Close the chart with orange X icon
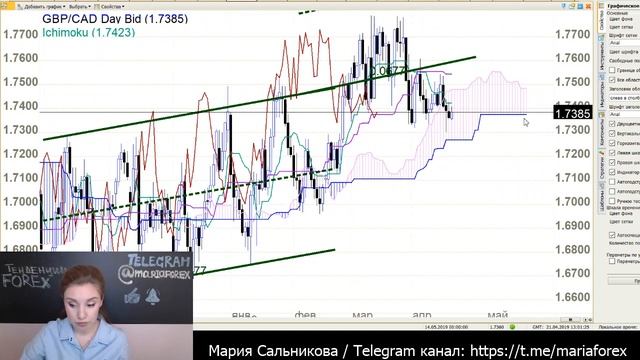This screenshot has height=360, width=640. point(588,6)
